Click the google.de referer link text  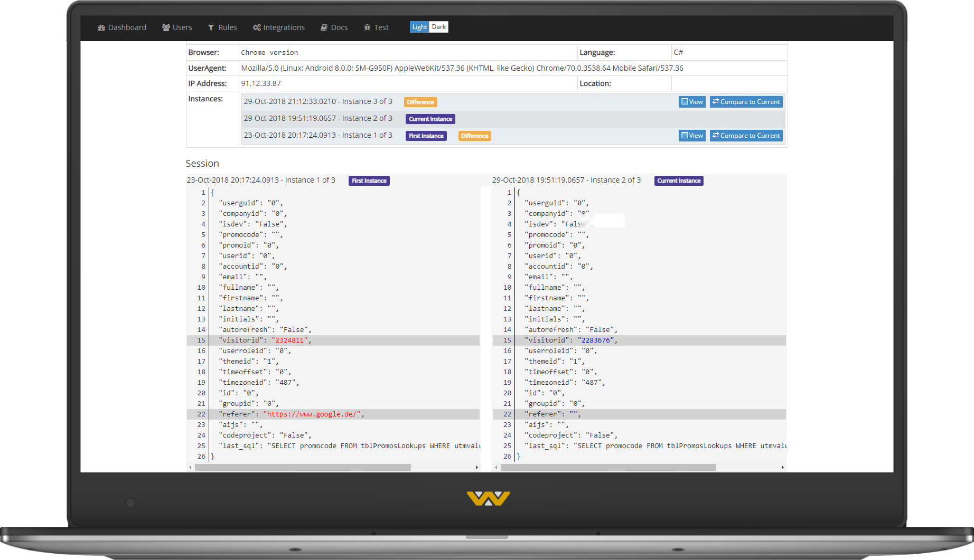[313, 414]
